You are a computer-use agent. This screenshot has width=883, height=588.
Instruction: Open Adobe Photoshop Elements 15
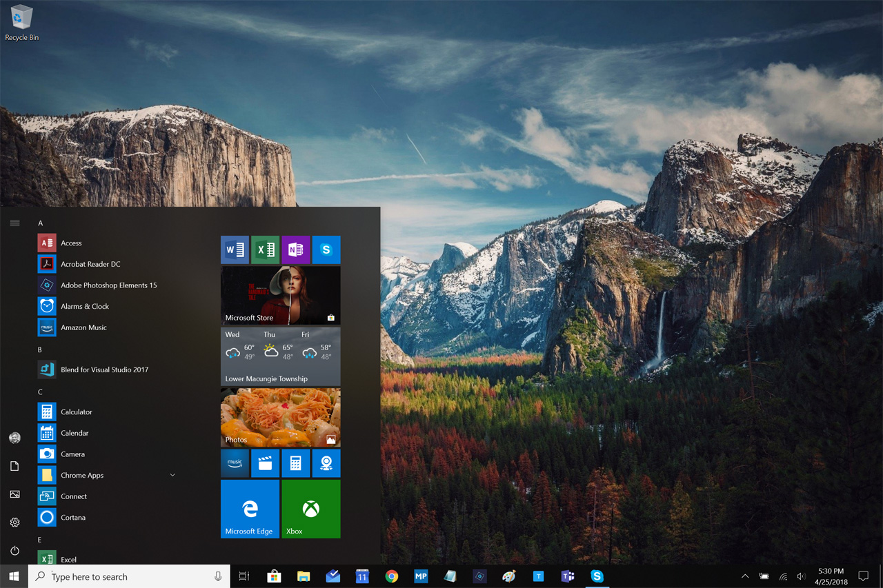(108, 285)
